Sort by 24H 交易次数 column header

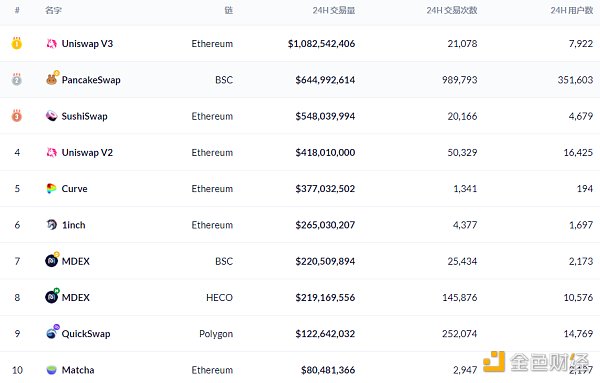(452, 10)
